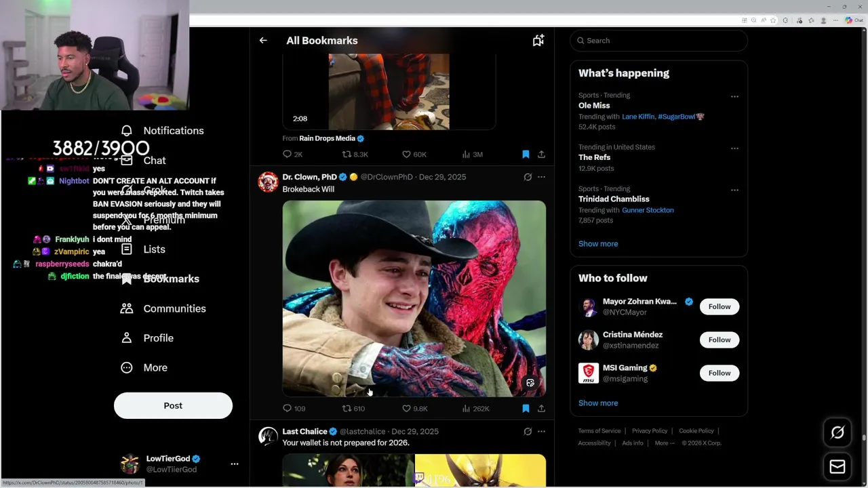Open Last Chalice display name
Image resolution: width=868 pixels, height=488 pixels.
[x=305, y=431]
